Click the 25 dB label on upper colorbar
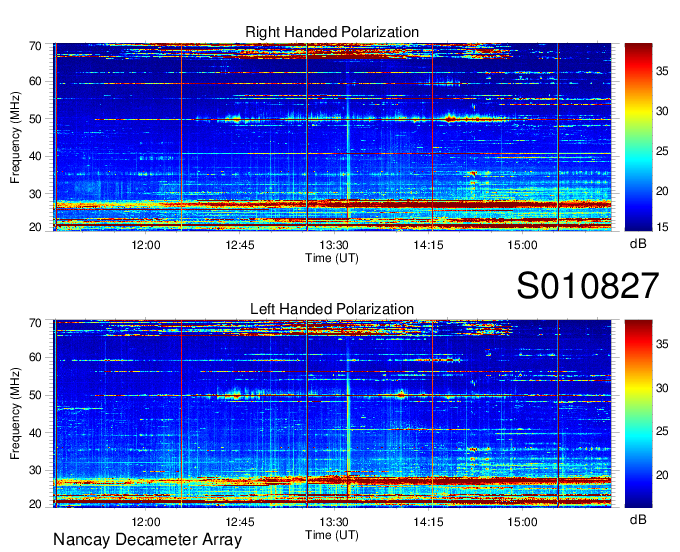Viewport: 680px width, 552px height. (662, 151)
